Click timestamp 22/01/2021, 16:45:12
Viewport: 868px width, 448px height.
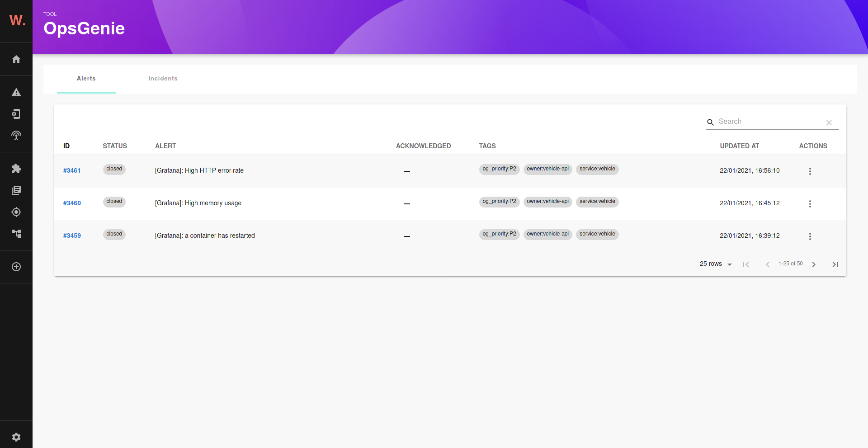[x=750, y=203]
